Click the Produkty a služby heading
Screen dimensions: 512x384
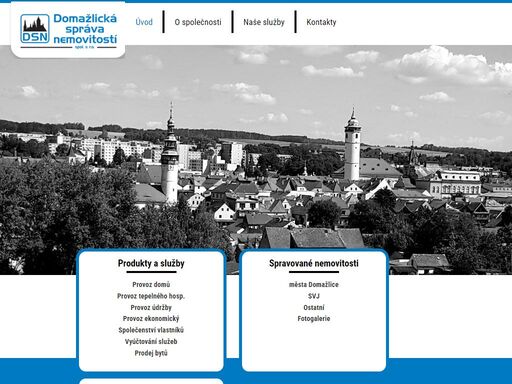click(151, 263)
